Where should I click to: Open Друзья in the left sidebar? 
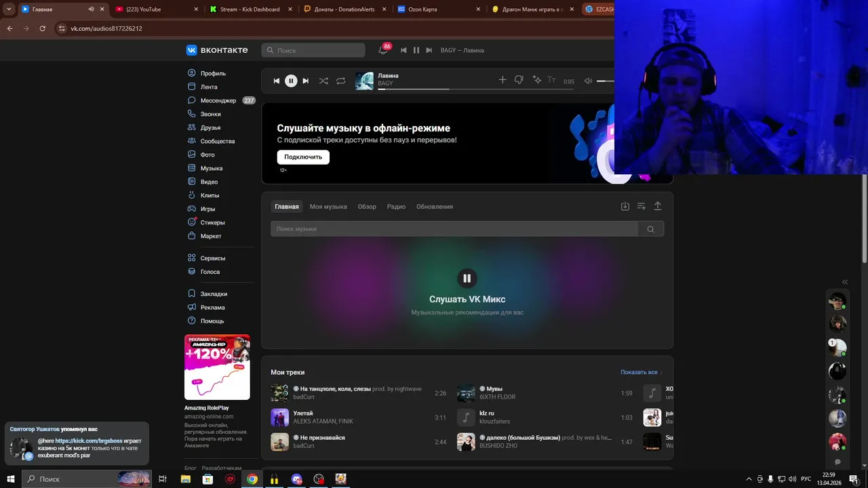coord(210,127)
